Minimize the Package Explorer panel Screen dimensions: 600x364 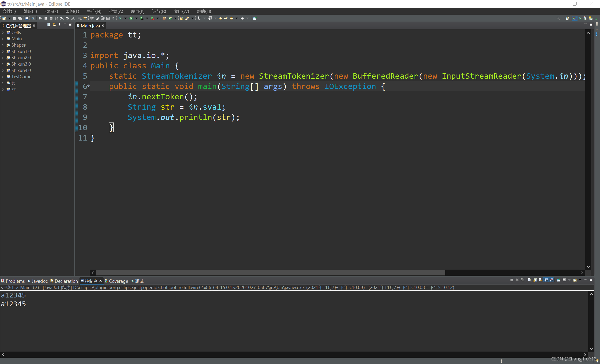click(64, 25)
